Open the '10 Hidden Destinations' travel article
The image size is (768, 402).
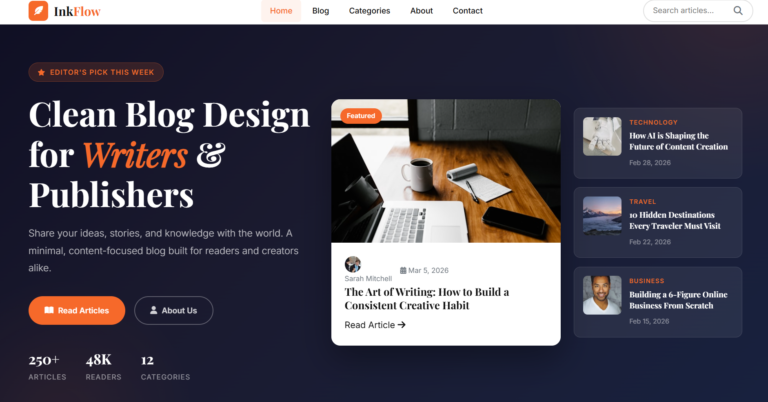674,220
